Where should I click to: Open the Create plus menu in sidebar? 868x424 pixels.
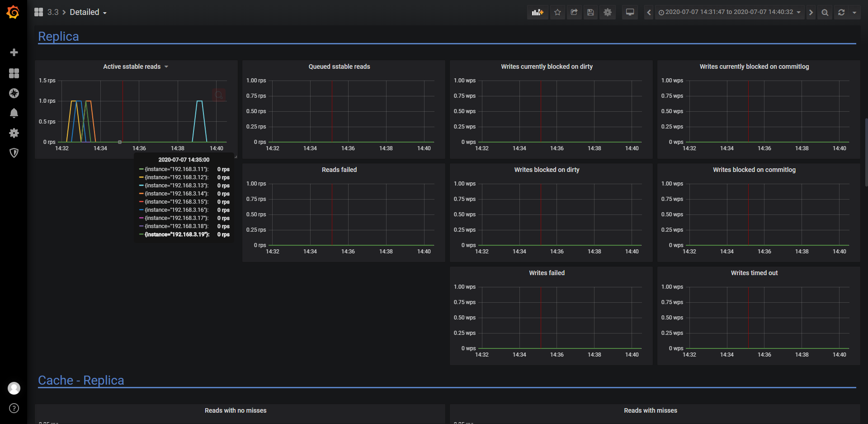coord(14,52)
